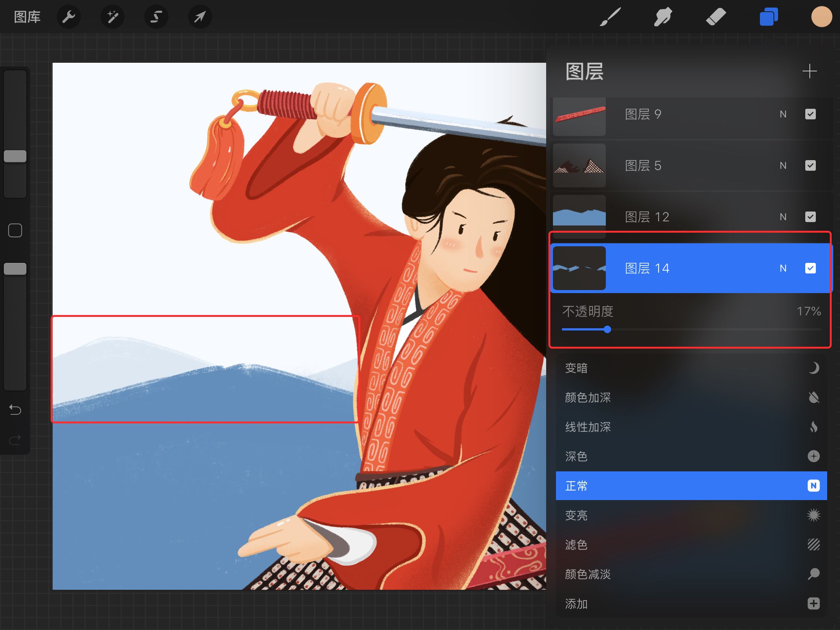Add a new layer with plus

click(809, 71)
